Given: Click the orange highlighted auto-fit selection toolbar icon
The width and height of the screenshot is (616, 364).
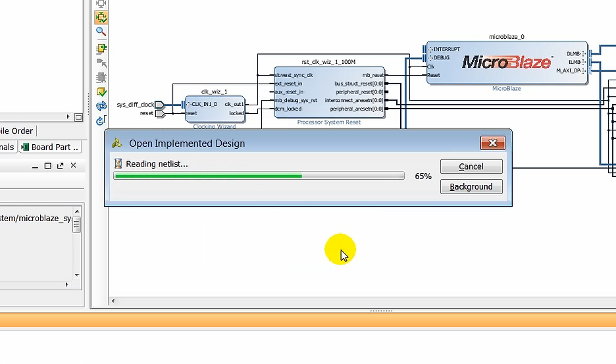Looking at the screenshot, I should [x=101, y=18].
